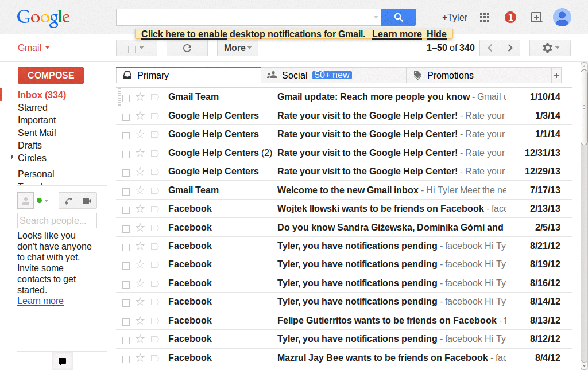The height and width of the screenshot is (370, 588).
Task: Start a phone call from the chat panel
Action: 68,201
